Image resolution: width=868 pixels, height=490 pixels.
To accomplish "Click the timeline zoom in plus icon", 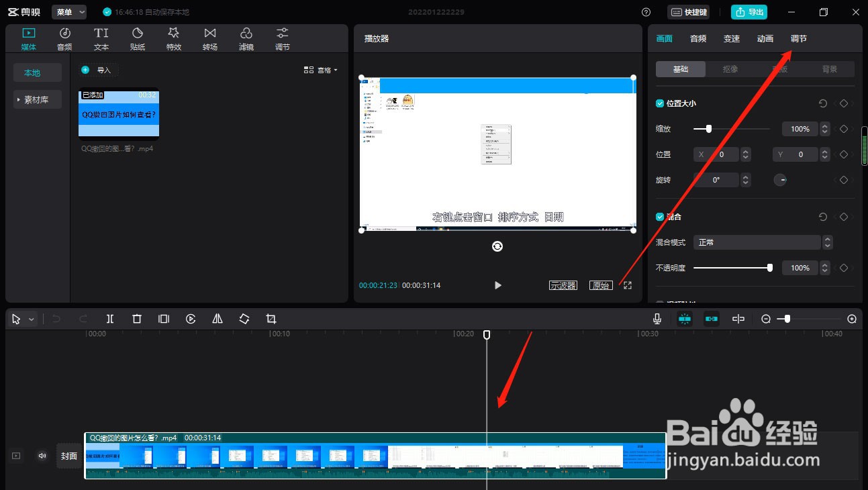I will pyautogui.click(x=852, y=319).
